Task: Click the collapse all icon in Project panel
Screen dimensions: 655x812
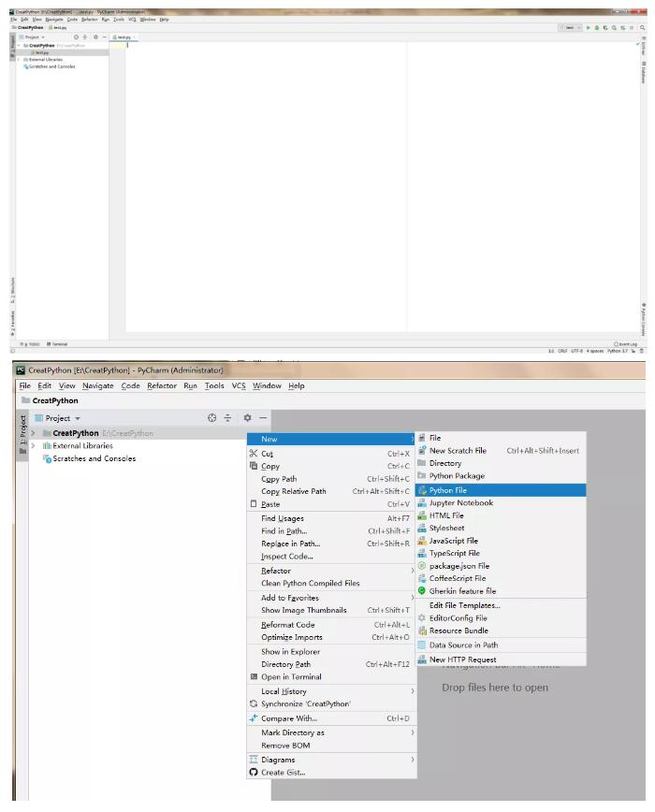Action: (227, 418)
